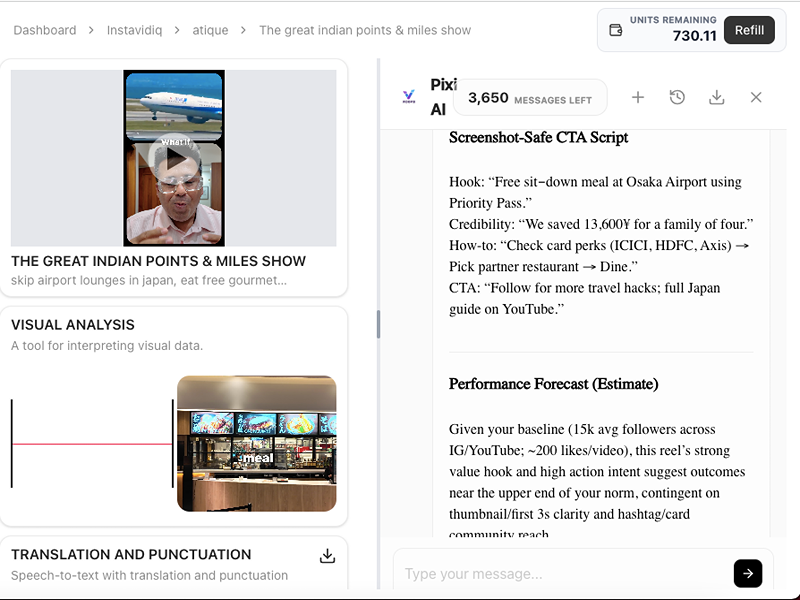The width and height of the screenshot is (800, 600).
Task: Close the Pixi AI chat panel
Action: (x=756, y=97)
